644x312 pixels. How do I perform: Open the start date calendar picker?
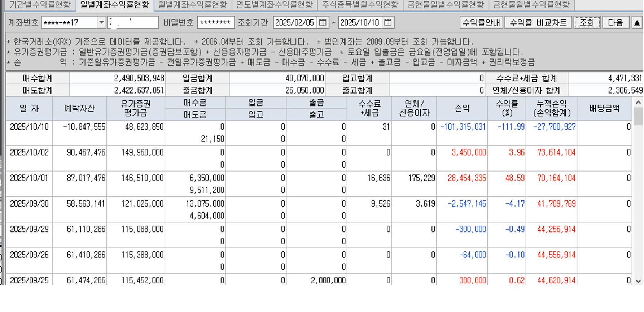(323, 22)
